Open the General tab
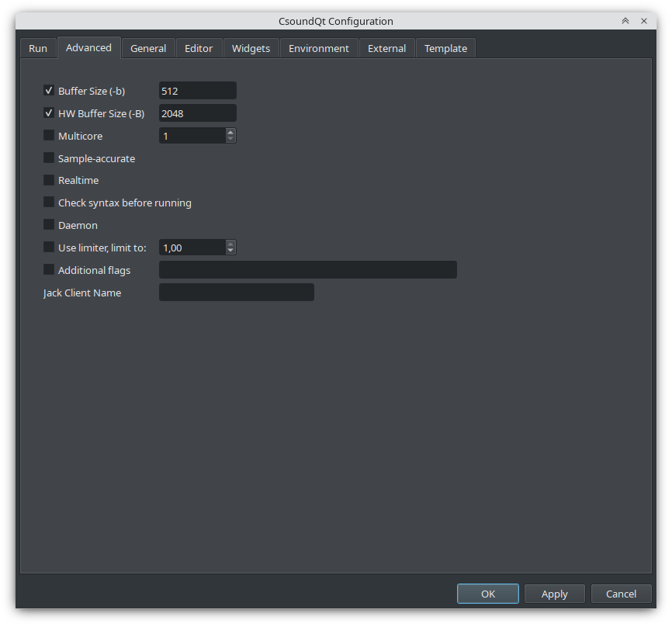 point(148,48)
